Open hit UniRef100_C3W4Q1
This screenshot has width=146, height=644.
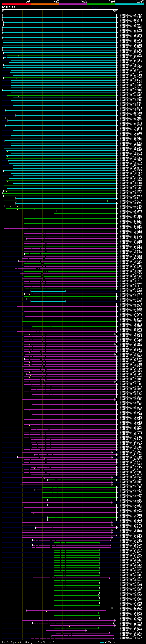pyautogui.click(x=131, y=27)
